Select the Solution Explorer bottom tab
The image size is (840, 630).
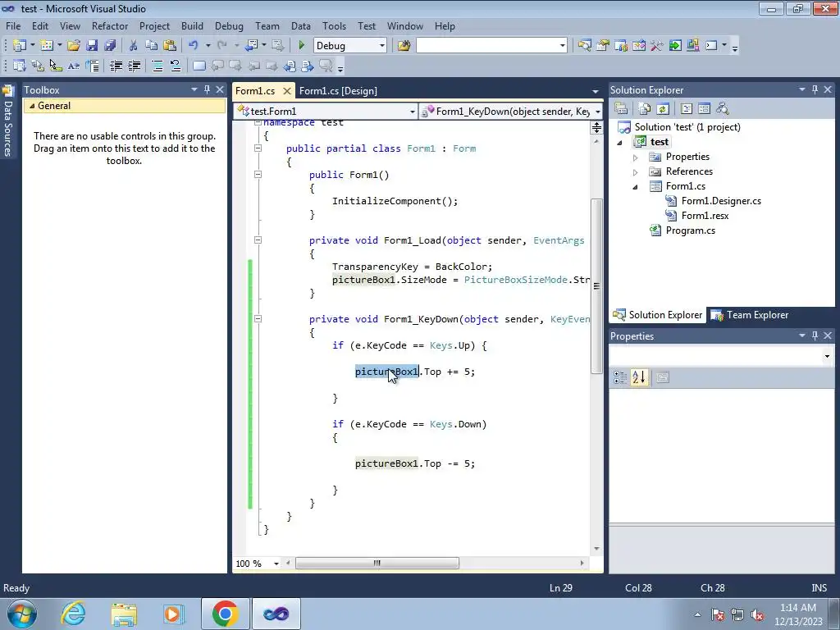657,315
